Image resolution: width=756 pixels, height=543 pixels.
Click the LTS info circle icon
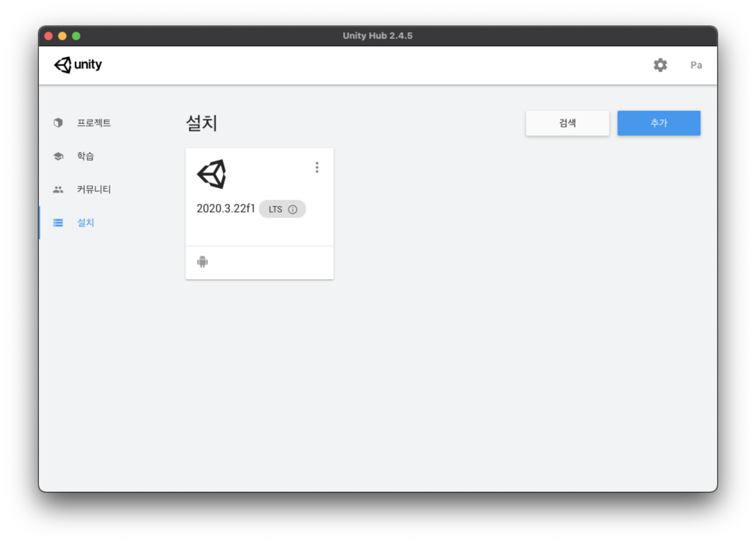pos(292,210)
